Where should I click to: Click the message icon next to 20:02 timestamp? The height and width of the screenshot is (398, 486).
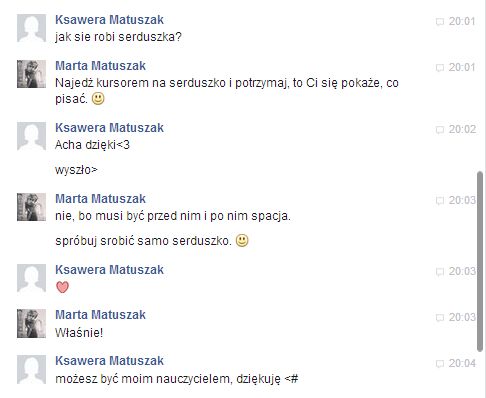coord(440,130)
